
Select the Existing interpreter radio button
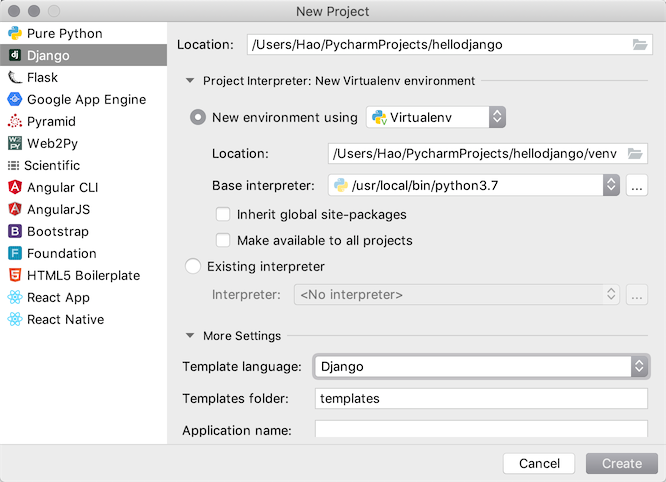tap(194, 267)
